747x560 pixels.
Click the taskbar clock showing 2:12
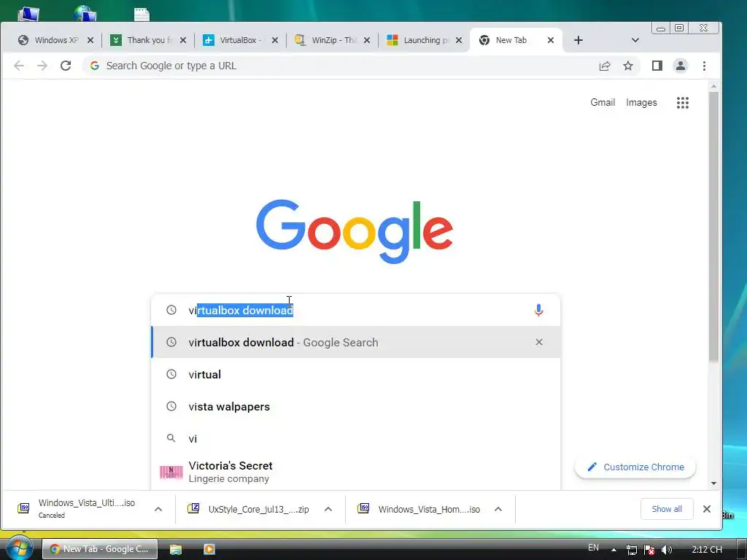pyautogui.click(x=706, y=550)
